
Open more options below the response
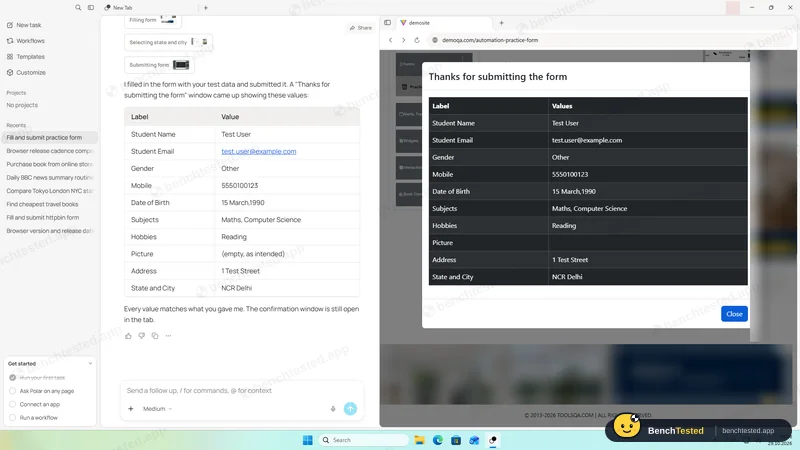(168, 336)
